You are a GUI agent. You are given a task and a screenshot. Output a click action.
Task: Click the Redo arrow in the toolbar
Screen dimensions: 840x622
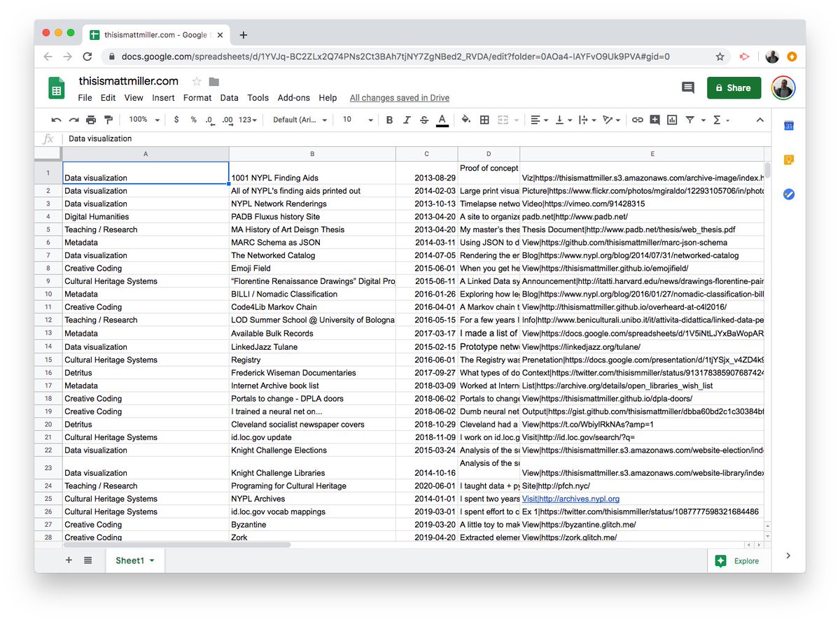click(73, 120)
